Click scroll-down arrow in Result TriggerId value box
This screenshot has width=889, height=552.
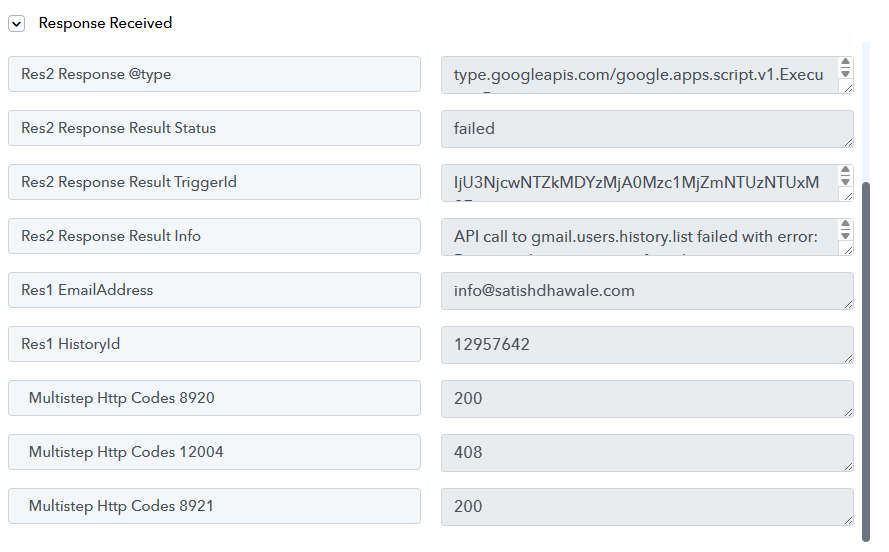846,182
